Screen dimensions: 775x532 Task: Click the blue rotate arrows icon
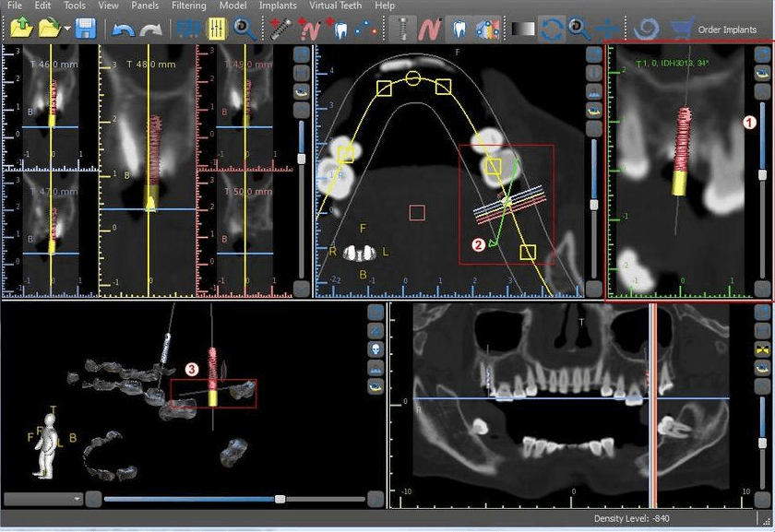click(x=551, y=30)
